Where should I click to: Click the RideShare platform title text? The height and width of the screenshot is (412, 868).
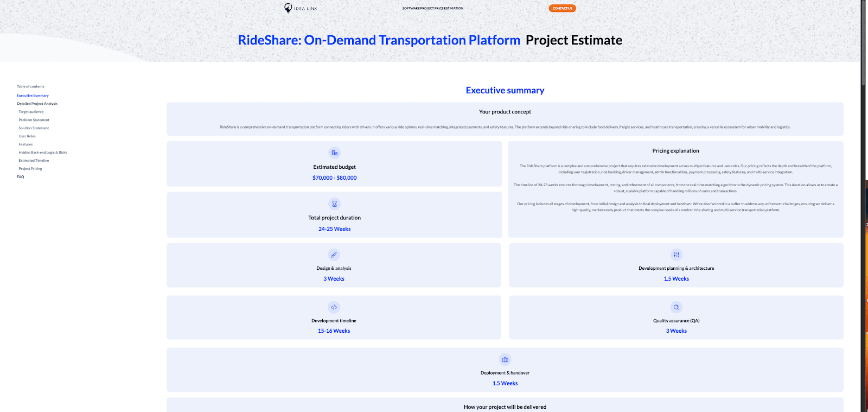pyautogui.click(x=379, y=40)
